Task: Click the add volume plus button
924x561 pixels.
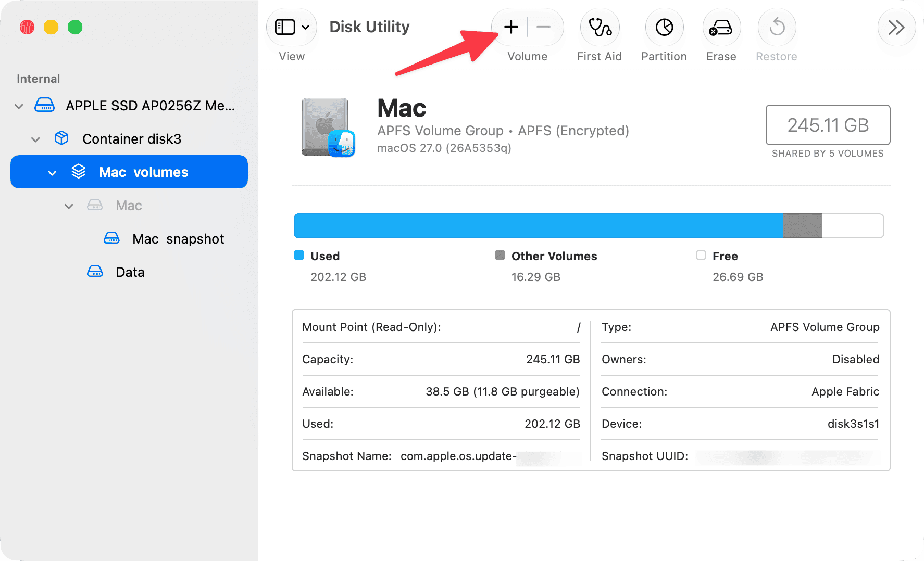Action: 511,27
